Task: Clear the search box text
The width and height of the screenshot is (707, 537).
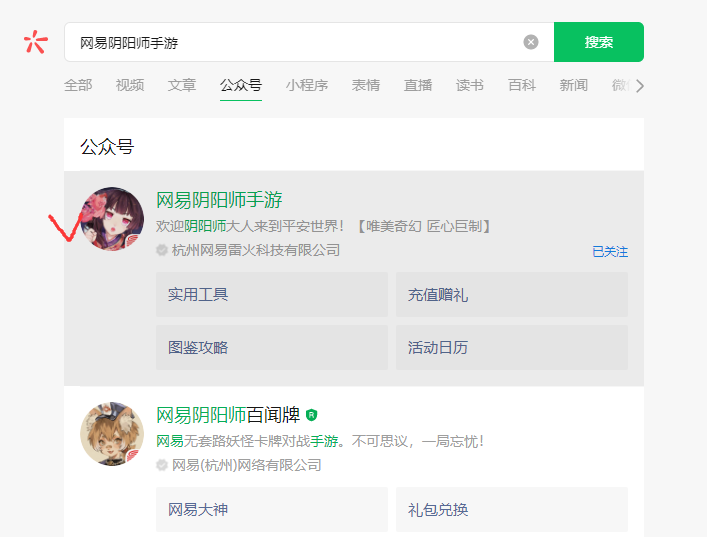Action: pyautogui.click(x=531, y=42)
